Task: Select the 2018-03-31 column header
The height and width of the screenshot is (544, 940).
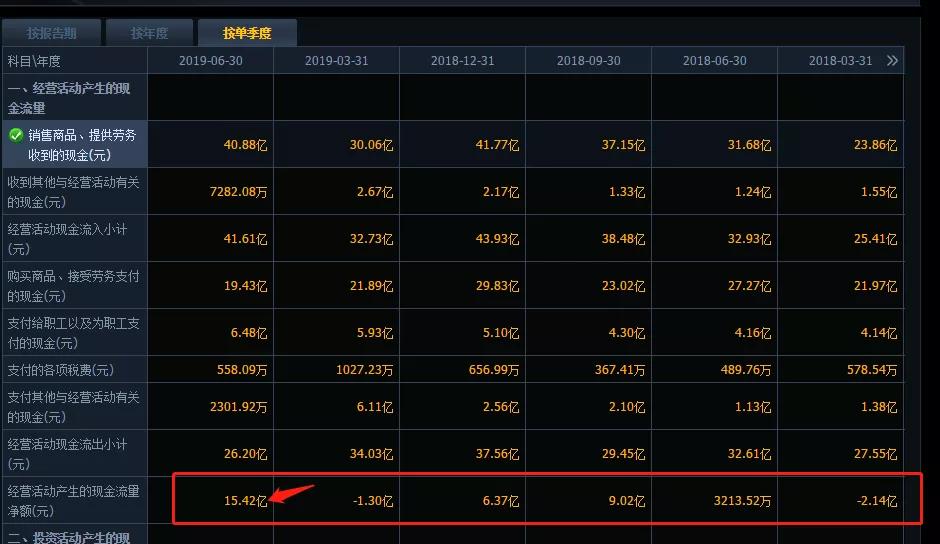Action: click(840, 61)
